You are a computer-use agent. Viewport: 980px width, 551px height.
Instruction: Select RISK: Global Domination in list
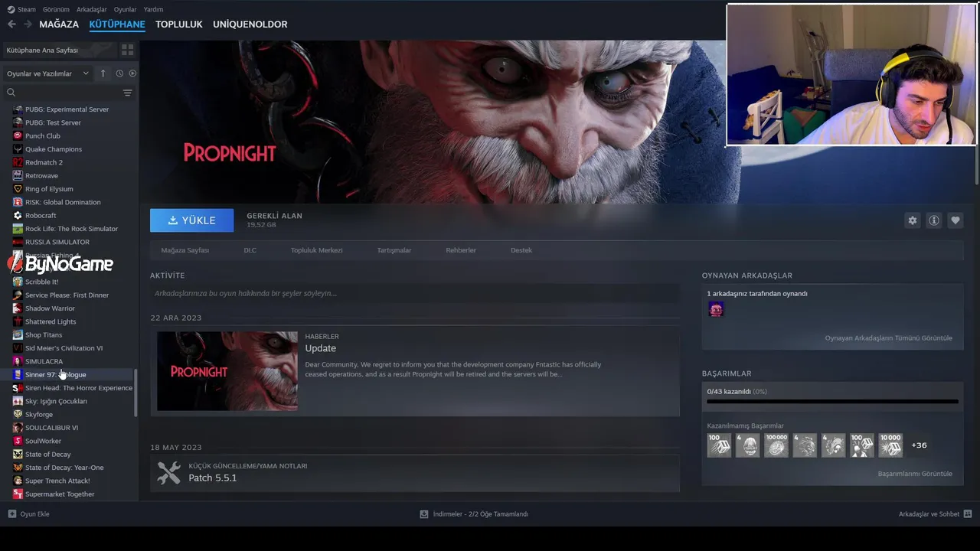pos(63,202)
